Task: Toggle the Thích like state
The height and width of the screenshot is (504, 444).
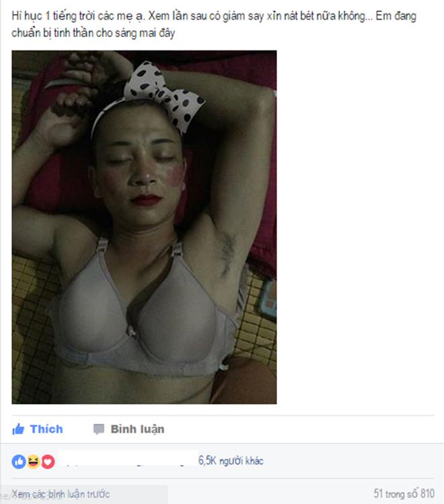Action: coord(38,429)
